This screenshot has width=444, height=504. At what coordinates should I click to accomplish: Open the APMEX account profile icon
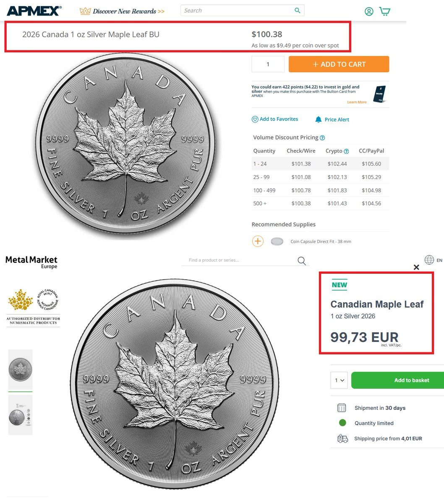pyautogui.click(x=369, y=11)
